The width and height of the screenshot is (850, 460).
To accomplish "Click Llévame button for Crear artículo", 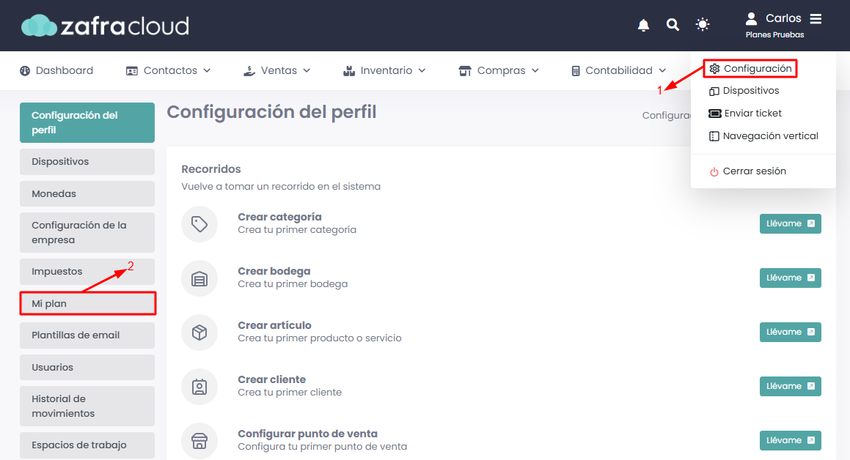I will click(790, 332).
